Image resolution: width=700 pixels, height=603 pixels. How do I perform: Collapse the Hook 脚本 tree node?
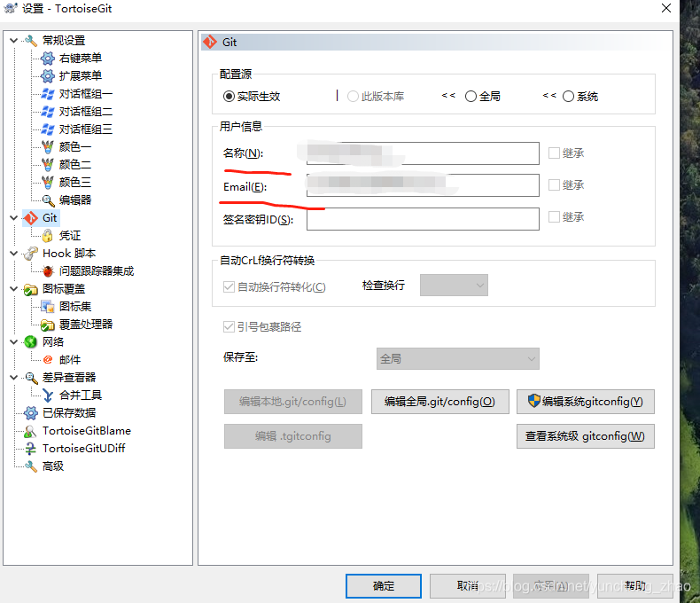[x=13, y=254]
